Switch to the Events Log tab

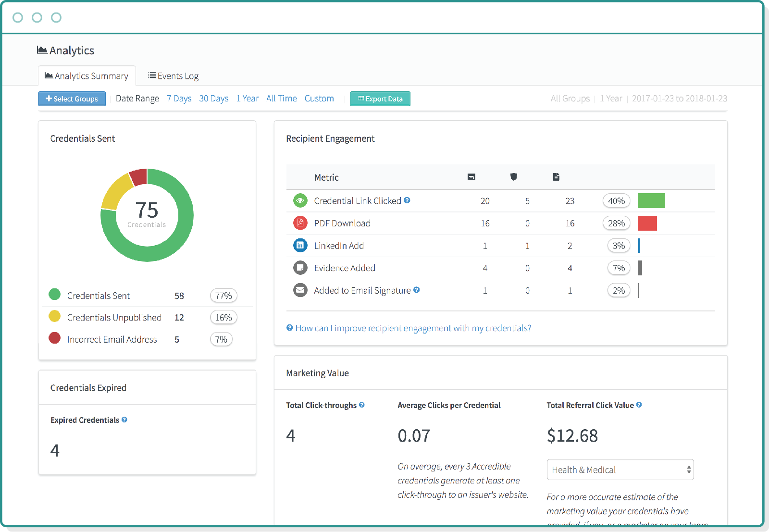click(173, 75)
